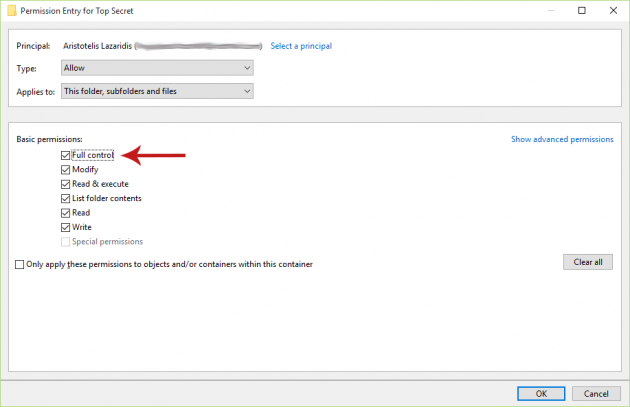The width and height of the screenshot is (630, 407).
Task: Toggle Read & execute permission
Action: (65, 184)
